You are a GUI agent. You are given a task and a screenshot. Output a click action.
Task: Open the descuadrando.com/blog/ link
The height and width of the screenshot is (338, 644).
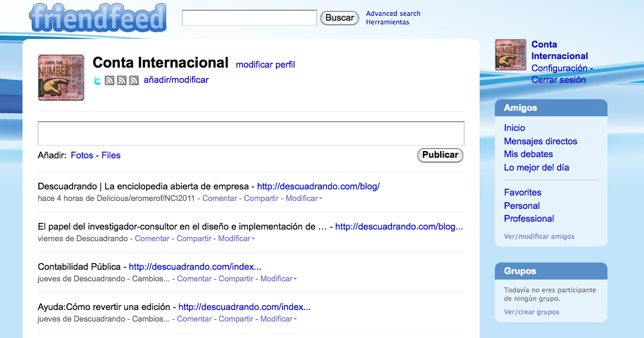(318, 186)
